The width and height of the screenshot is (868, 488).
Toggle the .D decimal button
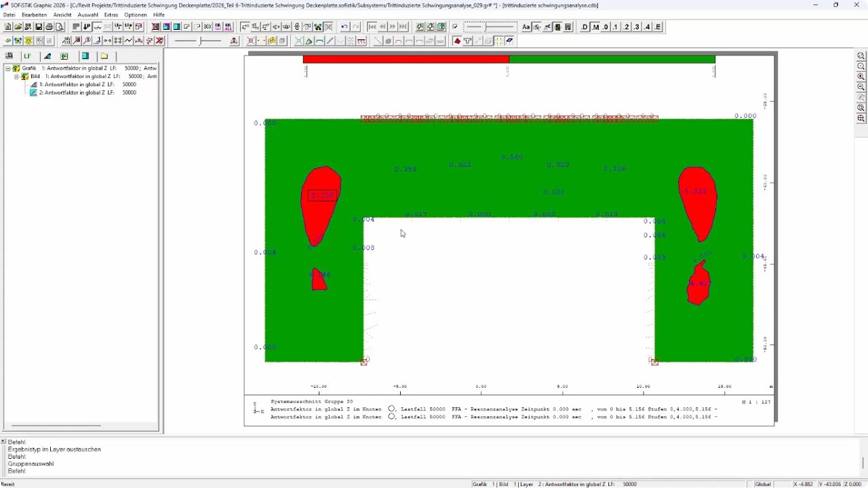585,27
